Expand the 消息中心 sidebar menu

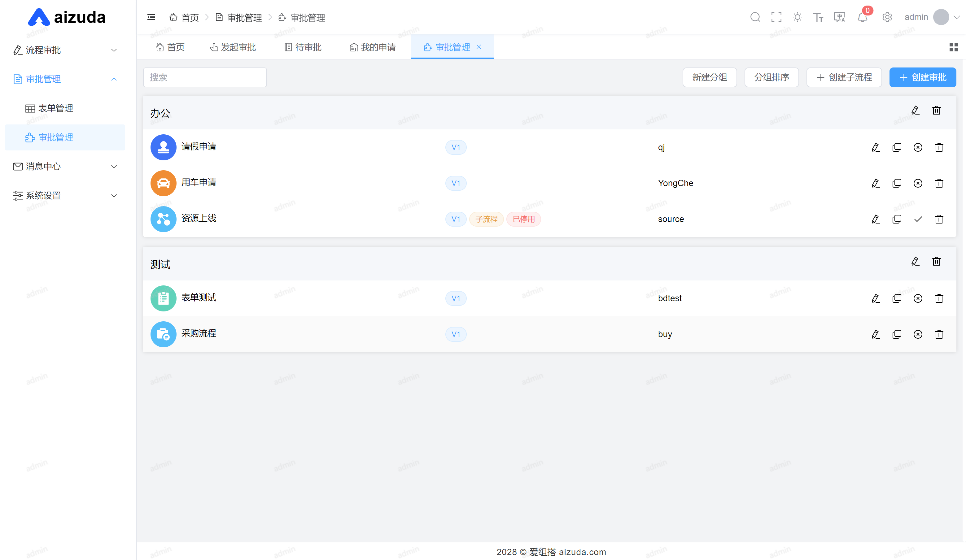coord(65,167)
